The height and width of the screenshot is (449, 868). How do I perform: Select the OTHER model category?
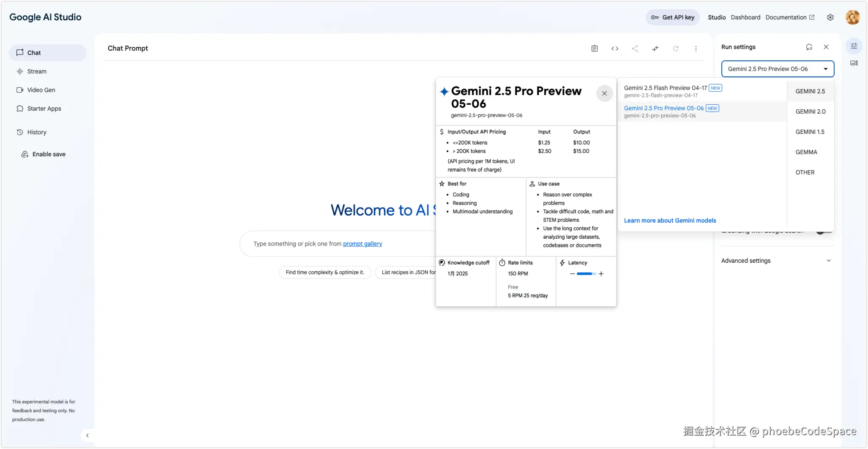[810, 172]
